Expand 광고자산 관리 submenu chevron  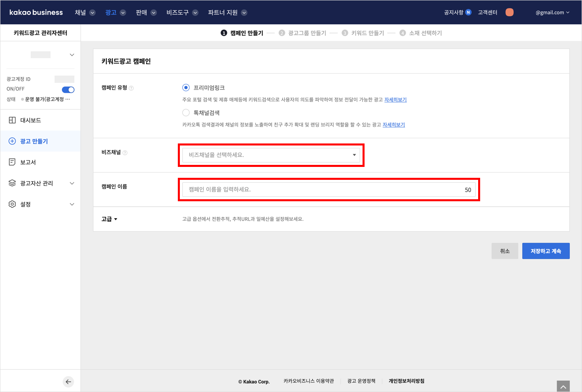[72, 183]
